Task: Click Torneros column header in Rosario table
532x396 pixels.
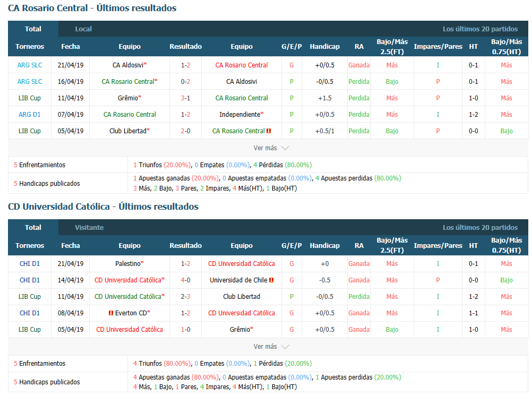Action: point(30,47)
